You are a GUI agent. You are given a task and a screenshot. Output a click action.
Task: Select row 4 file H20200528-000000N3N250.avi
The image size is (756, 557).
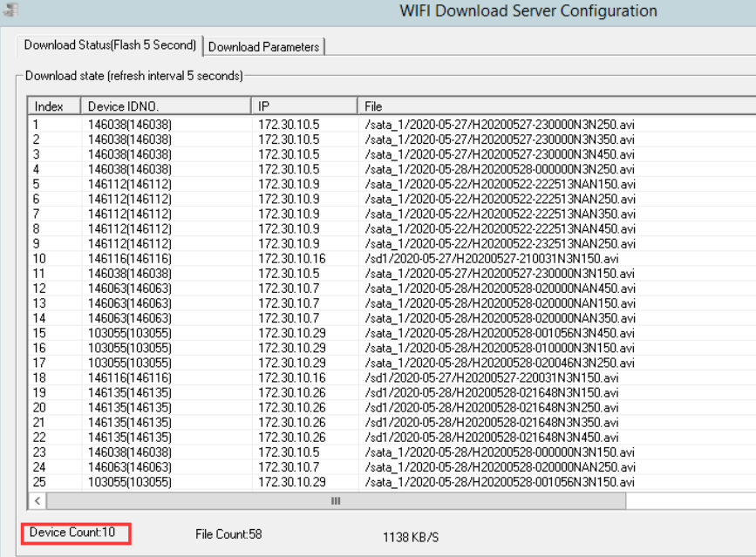click(500, 170)
